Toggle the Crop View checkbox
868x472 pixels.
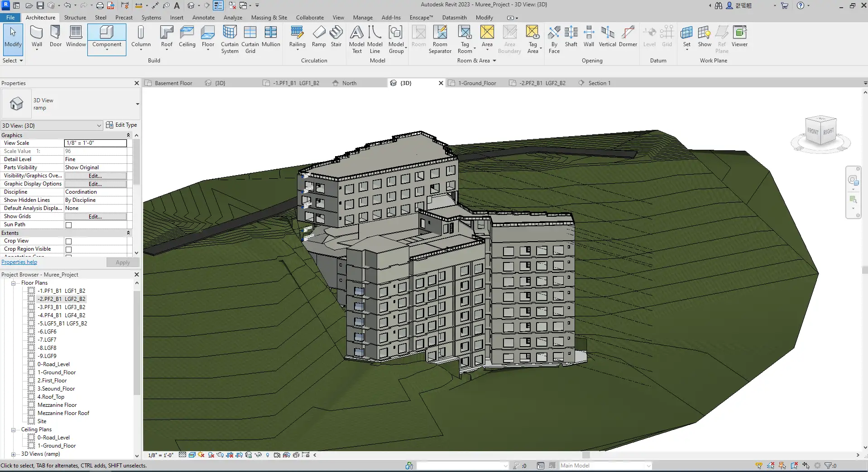tap(69, 241)
